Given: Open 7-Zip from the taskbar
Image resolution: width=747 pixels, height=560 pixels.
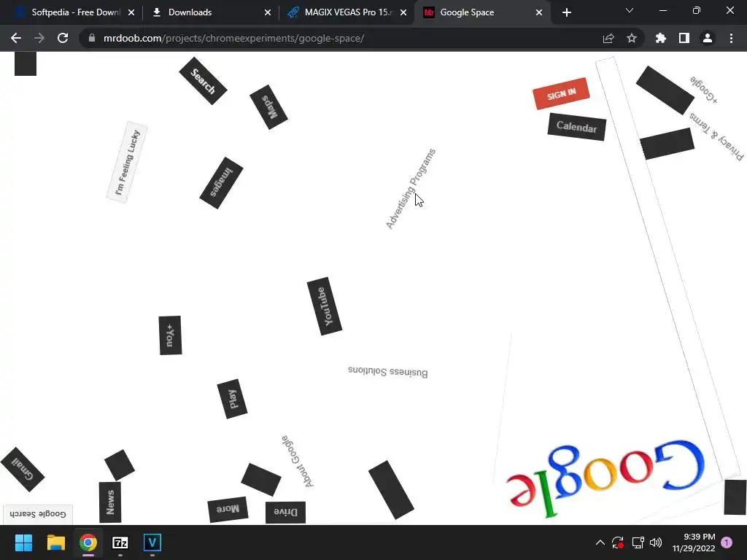Looking at the screenshot, I should click(120, 542).
